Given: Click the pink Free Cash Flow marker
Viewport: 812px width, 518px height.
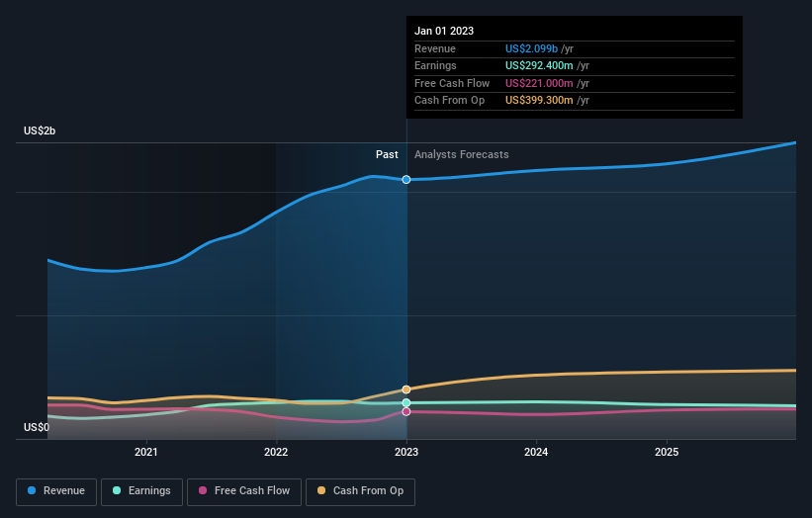Looking at the screenshot, I should point(406,411).
